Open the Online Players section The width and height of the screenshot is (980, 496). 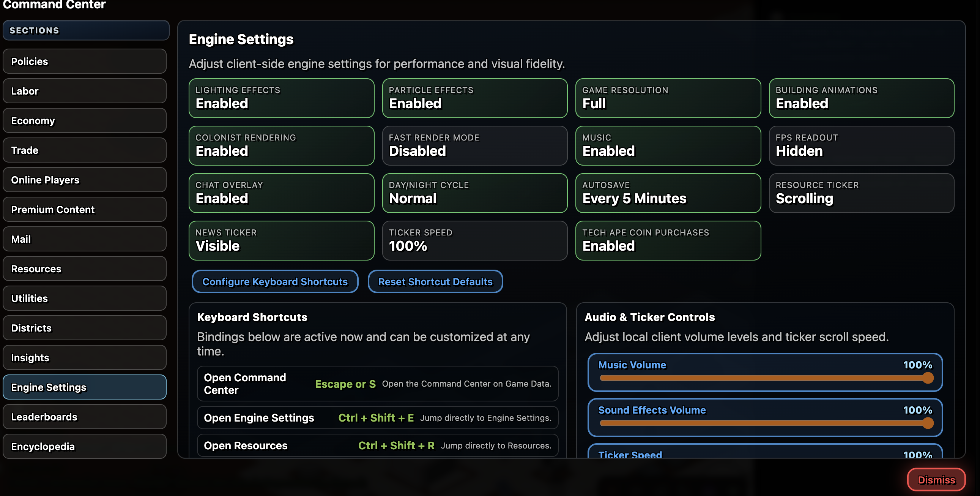(x=85, y=180)
